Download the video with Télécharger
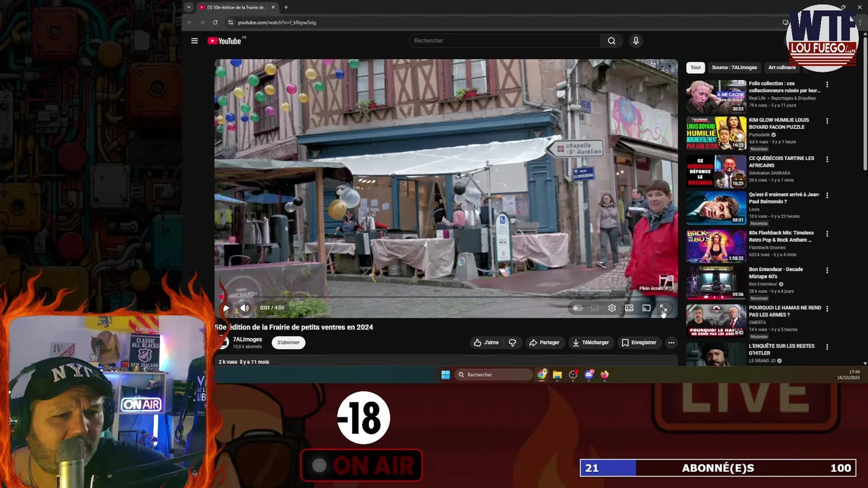Image resolution: width=868 pixels, height=488 pixels. pos(591,342)
